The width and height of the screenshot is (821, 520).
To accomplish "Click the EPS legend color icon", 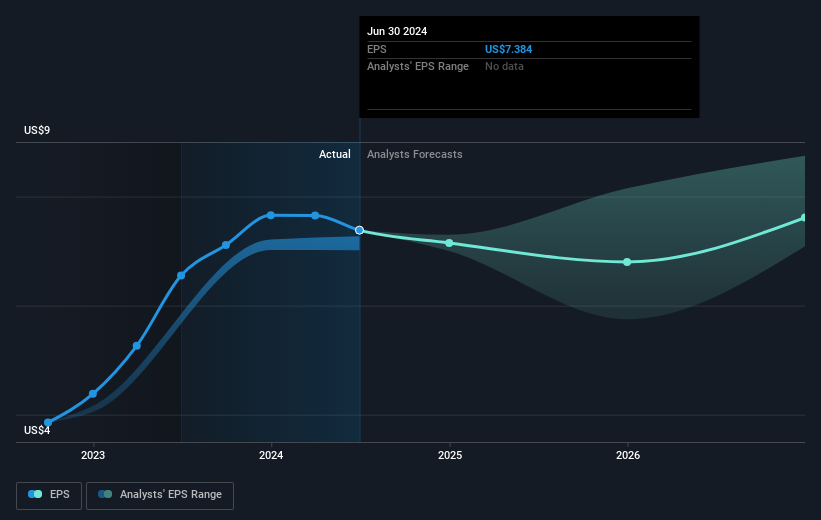I will 35,494.
